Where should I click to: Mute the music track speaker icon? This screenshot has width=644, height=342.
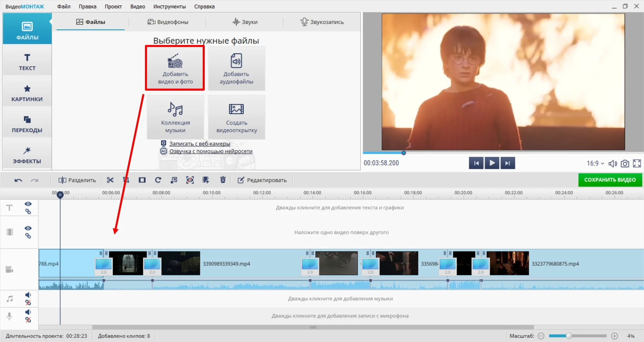(28, 295)
